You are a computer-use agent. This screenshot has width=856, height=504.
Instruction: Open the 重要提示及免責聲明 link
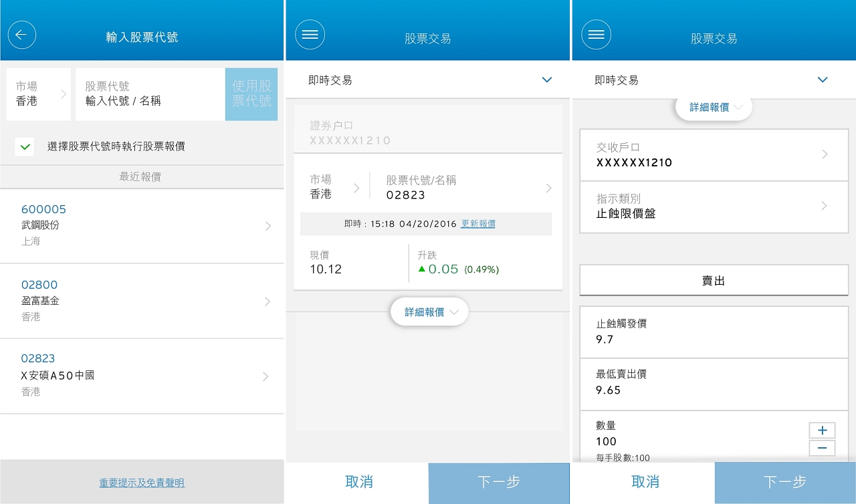142,483
